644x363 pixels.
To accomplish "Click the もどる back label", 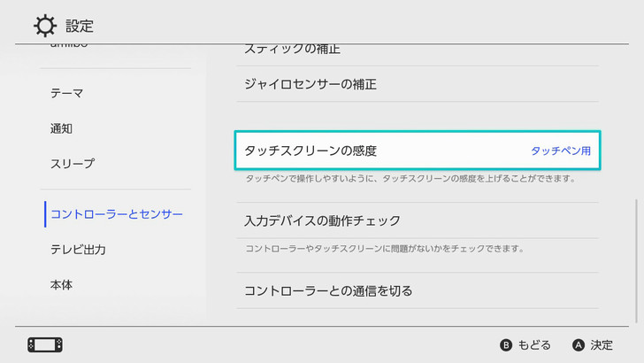I will (x=534, y=345).
